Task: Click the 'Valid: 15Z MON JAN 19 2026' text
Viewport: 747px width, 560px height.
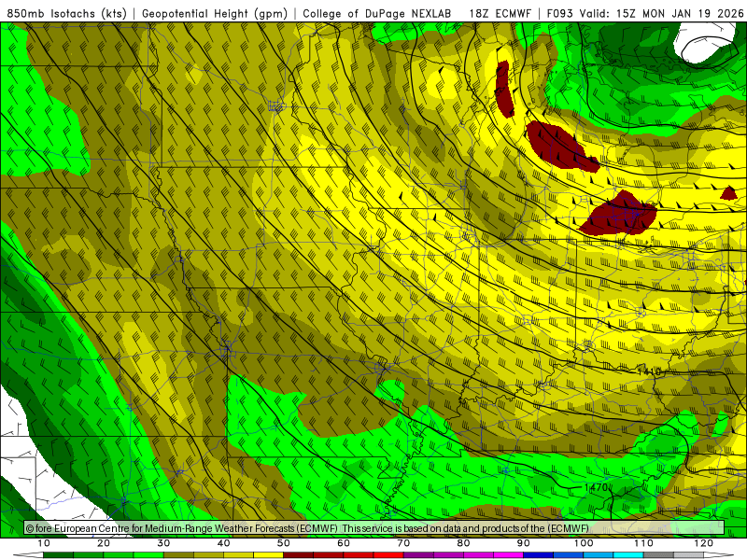Action: 662,14
